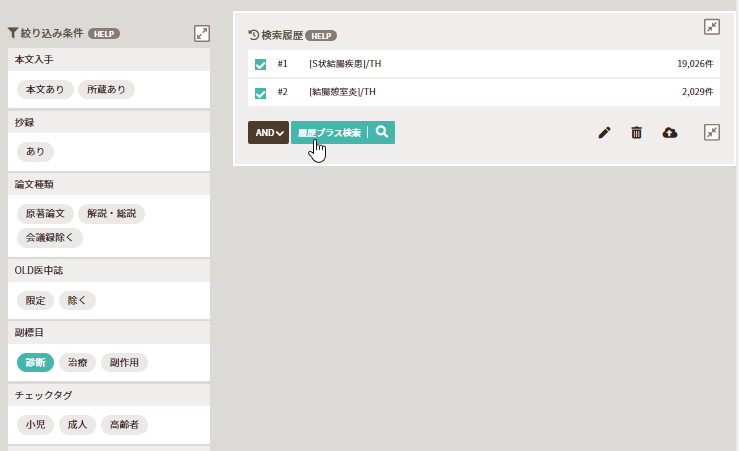Open HELP for 絞り込み条件
Screen dimensions: 739x451
point(104,33)
